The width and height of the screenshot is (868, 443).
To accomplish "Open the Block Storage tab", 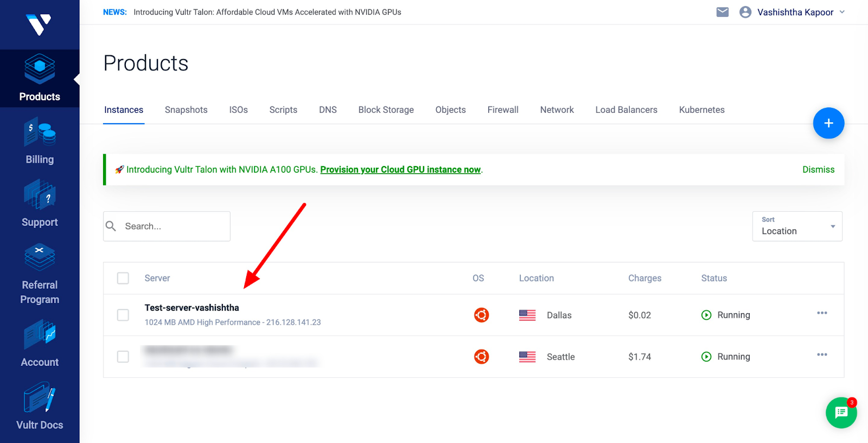I will click(x=386, y=110).
